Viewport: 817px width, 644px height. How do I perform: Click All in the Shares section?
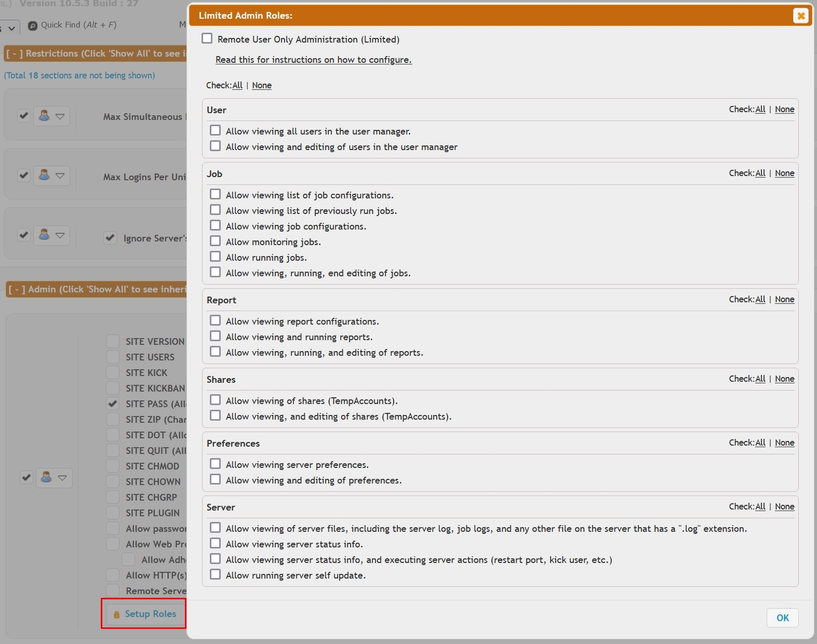click(760, 379)
